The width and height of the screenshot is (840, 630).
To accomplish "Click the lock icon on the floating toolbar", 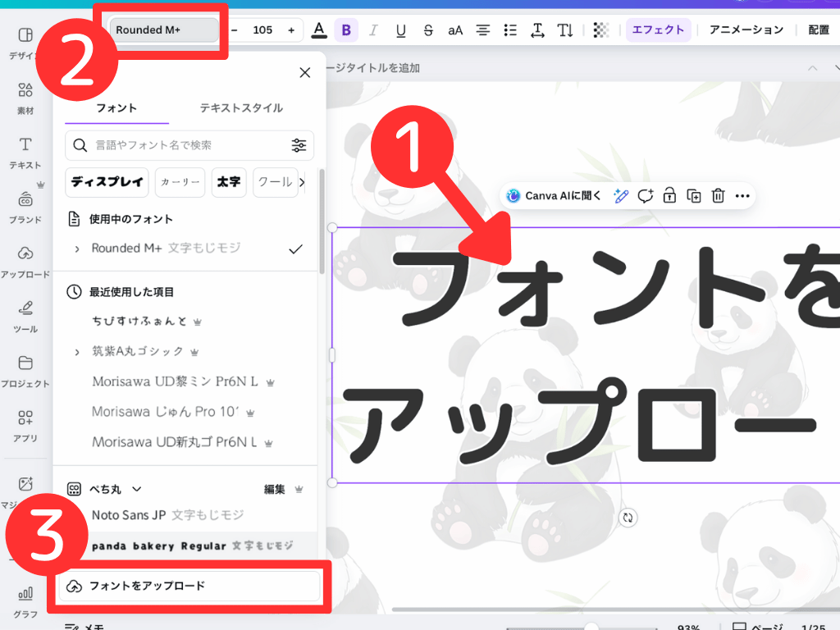I will coord(669,196).
